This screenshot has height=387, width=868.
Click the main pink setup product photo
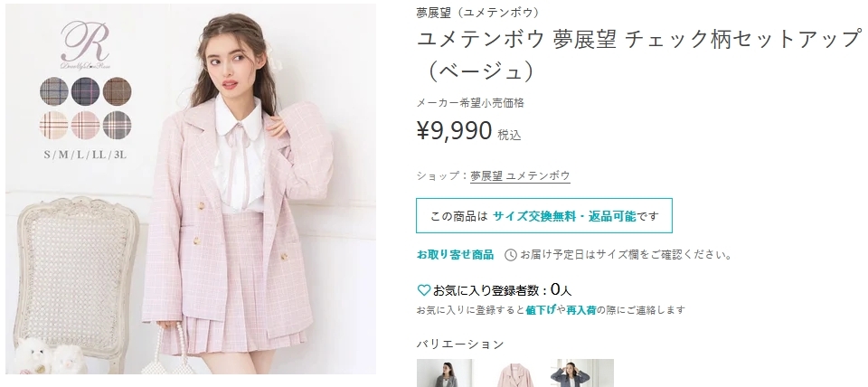[x=191, y=189]
